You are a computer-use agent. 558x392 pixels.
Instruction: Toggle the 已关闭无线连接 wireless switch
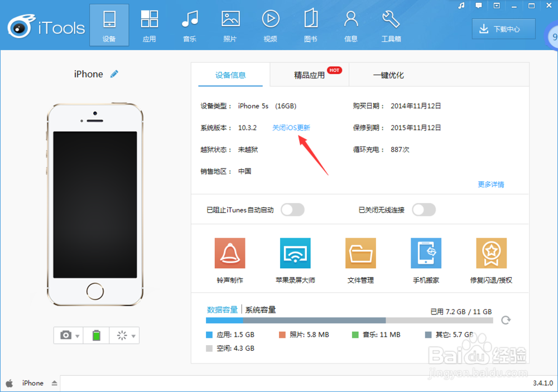[x=424, y=210]
